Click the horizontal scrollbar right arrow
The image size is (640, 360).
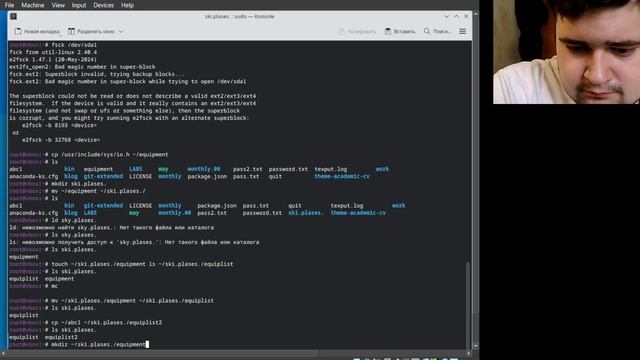468,353
